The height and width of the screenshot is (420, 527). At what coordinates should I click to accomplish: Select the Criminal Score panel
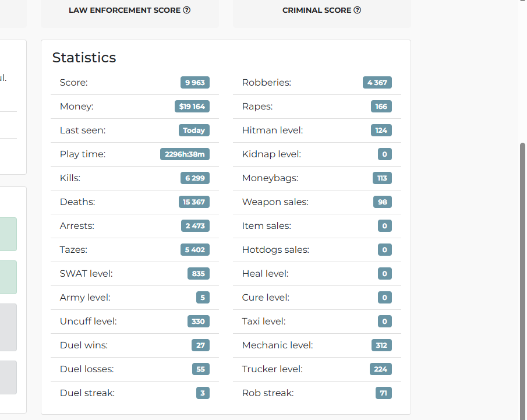[x=321, y=13]
